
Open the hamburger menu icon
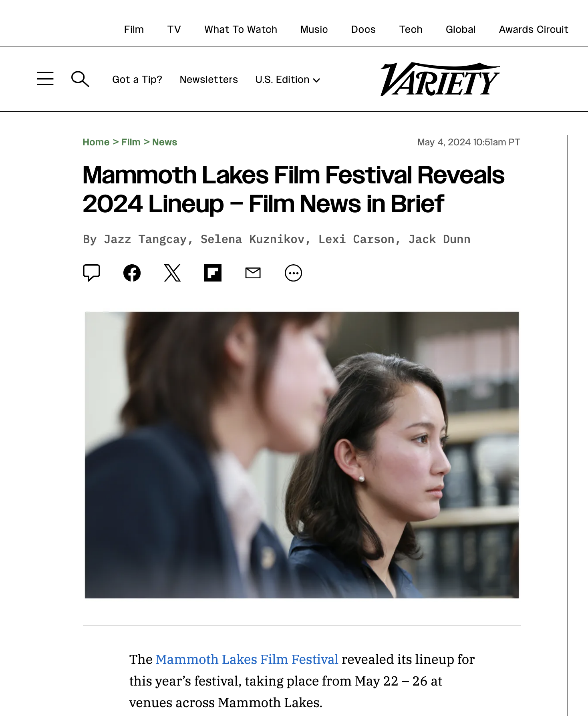(x=45, y=79)
